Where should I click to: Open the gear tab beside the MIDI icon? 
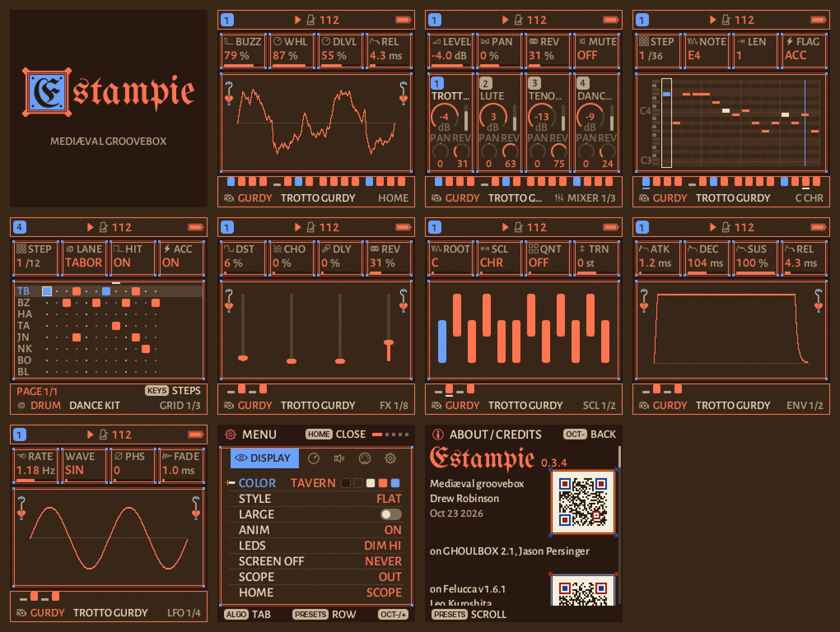[x=390, y=458]
